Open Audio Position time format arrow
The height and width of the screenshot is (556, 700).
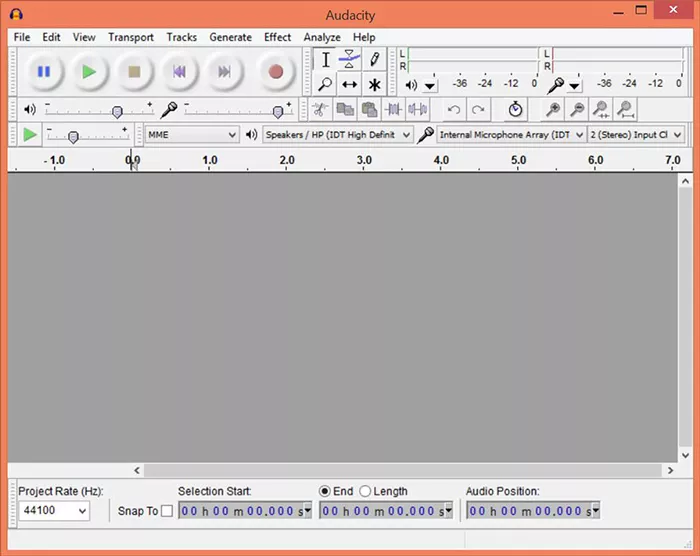[x=596, y=510]
